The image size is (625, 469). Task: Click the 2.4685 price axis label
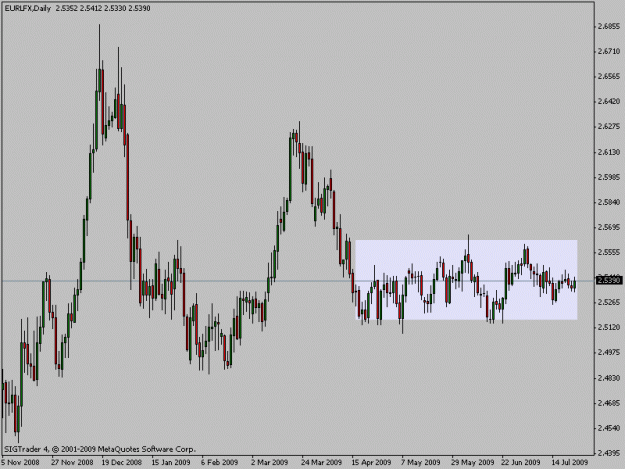[x=609, y=403]
